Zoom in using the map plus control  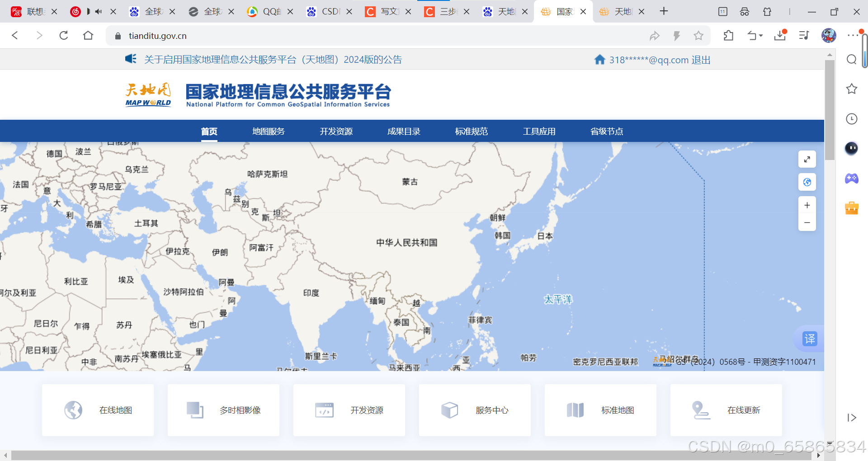807,205
